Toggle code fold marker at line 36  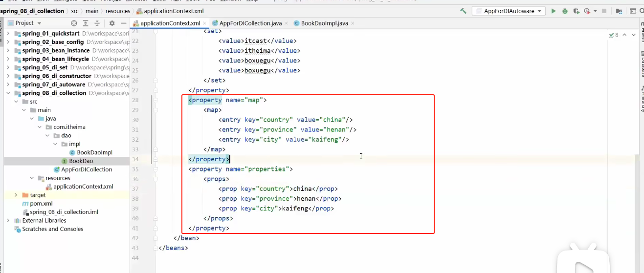pos(155,179)
